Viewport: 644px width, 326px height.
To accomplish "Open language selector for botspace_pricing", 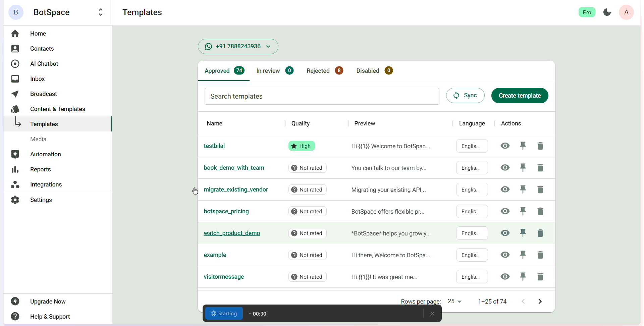I will pyautogui.click(x=472, y=211).
